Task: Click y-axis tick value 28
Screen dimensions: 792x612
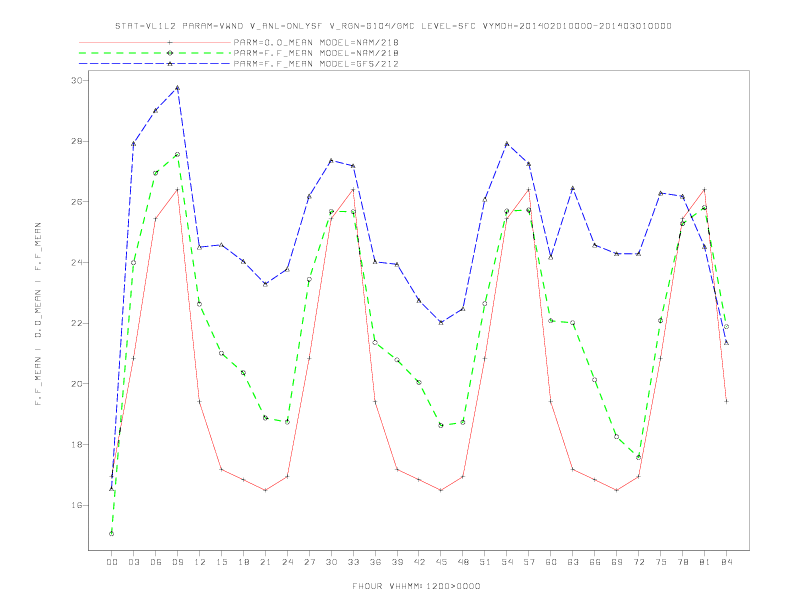Action: coord(77,141)
